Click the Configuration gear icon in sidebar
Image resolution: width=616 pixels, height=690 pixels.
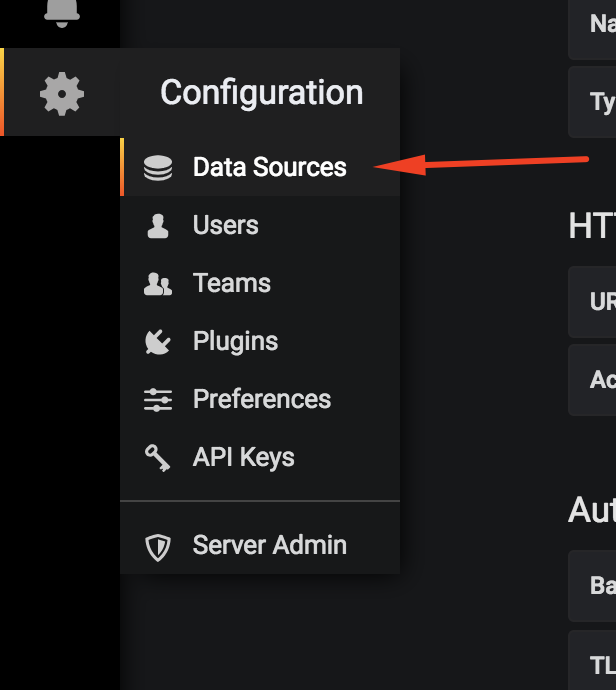[x=61, y=93]
